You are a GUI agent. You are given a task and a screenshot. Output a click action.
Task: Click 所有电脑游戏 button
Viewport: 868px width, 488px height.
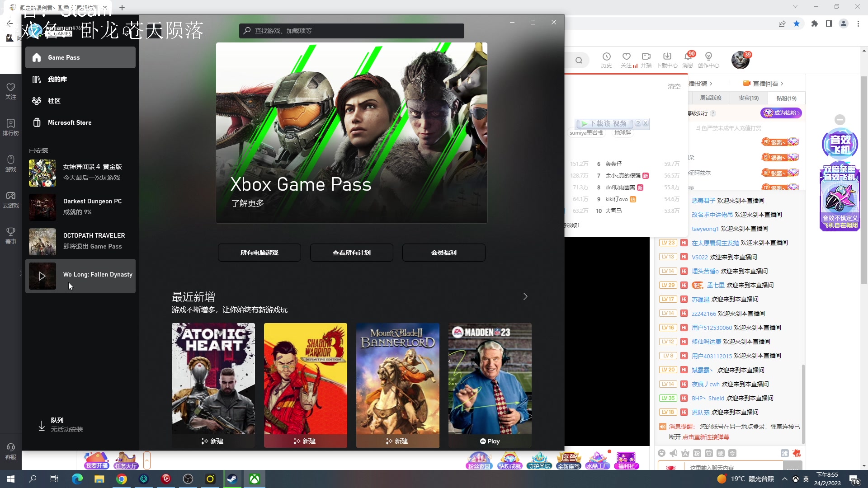[x=259, y=253]
